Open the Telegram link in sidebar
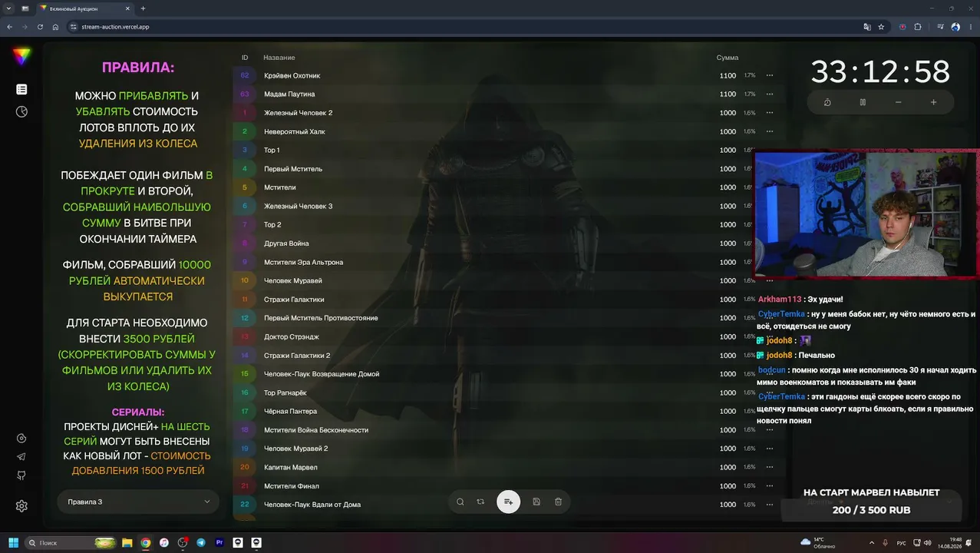 pyautogui.click(x=21, y=457)
